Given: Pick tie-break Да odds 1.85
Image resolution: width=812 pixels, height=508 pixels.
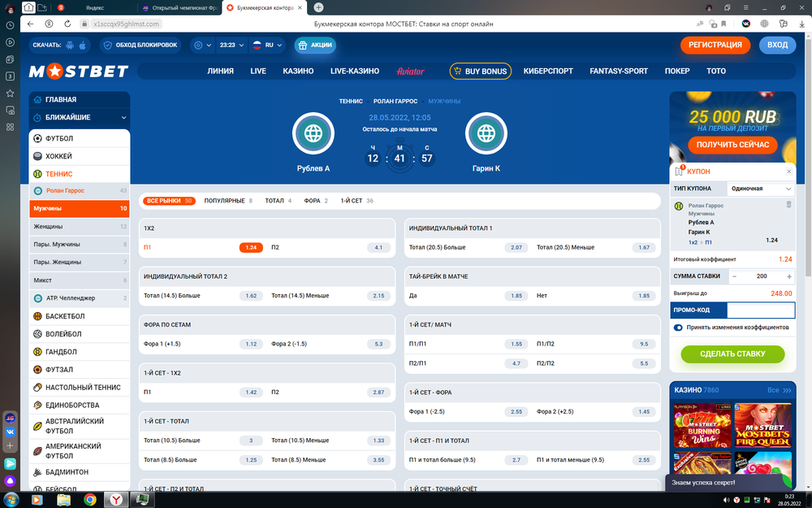Looking at the screenshot, I should (516, 296).
